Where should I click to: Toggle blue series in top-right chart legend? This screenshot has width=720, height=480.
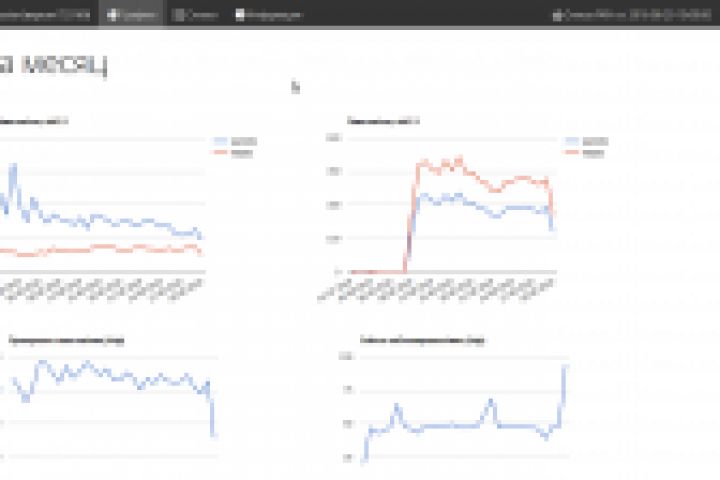click(587, 141)
